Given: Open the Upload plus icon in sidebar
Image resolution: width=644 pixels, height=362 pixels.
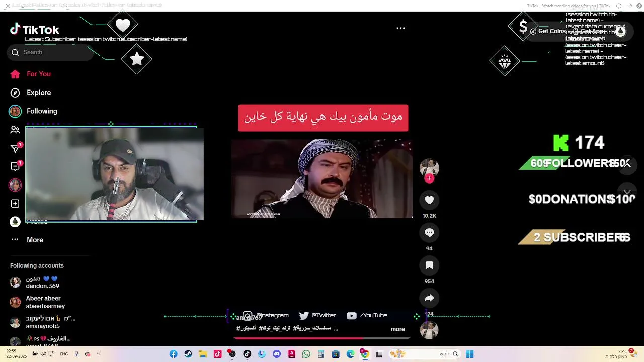Looking at the screenshot, I should click(x=15, y=204).
